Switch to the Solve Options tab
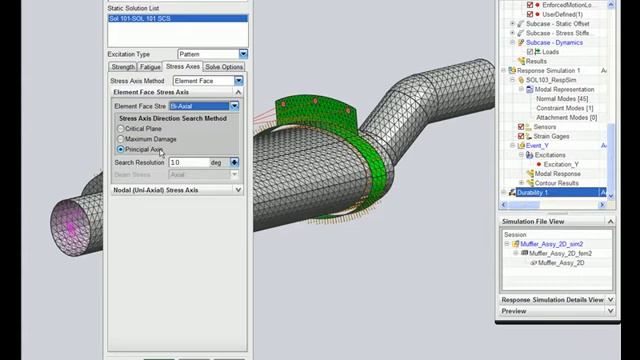Screen dimensions: 640x360 point(224,67)
